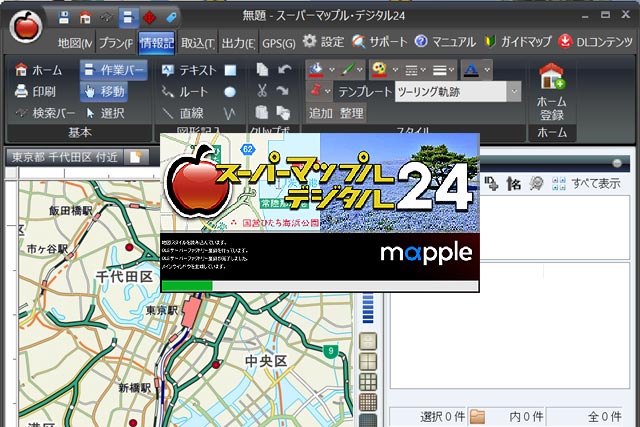This screenshot has width=640, height=427.
Task: Click the ツーリング軌跡 template field
Action: pyautogui.click(x=451, y=91)
